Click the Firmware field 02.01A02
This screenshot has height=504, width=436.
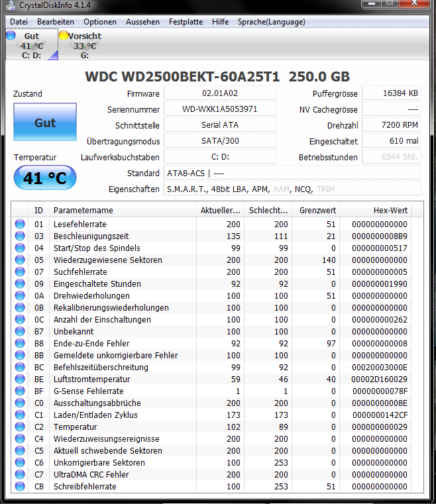pyautogui.click(x=220, y=93)
